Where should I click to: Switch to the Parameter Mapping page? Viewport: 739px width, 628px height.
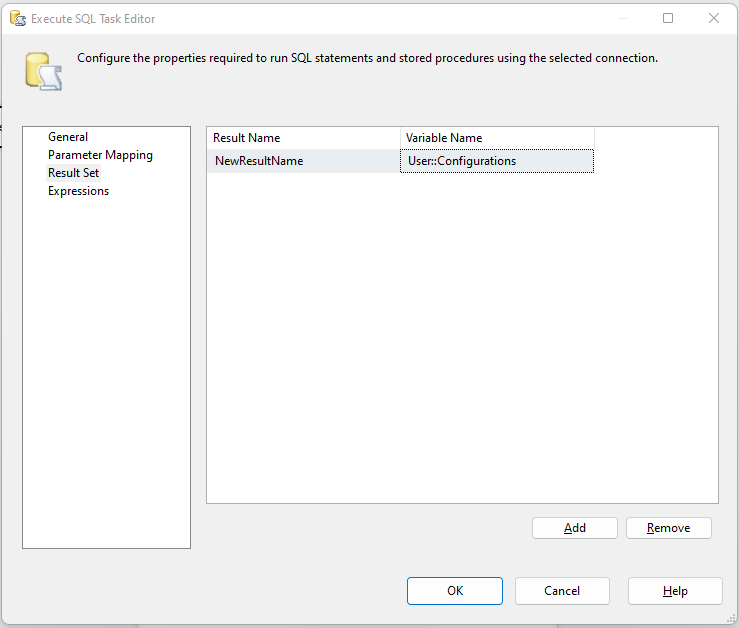point(100,155)
